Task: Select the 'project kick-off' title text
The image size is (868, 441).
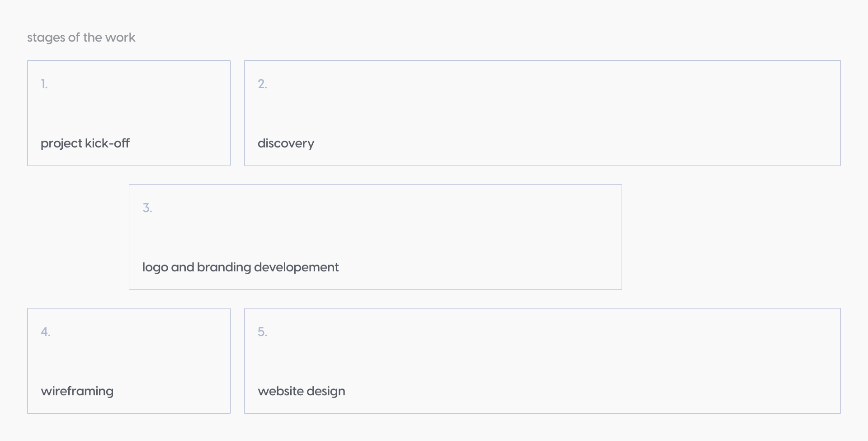Action: [x=85, y=143]
